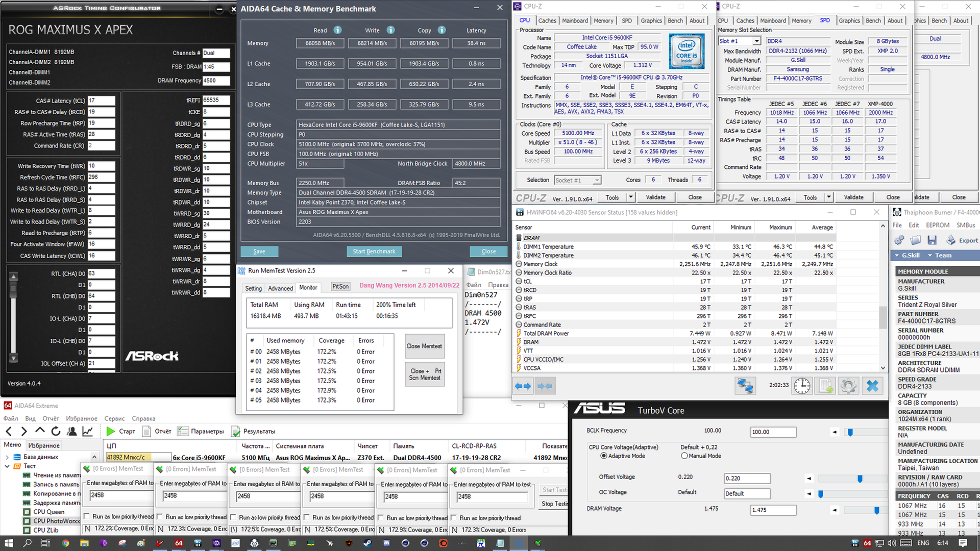Click the BCLK Frequency decrease arrow in TurboV
Image resolution: width=980 pixels, height=551 pixels.
835,432
